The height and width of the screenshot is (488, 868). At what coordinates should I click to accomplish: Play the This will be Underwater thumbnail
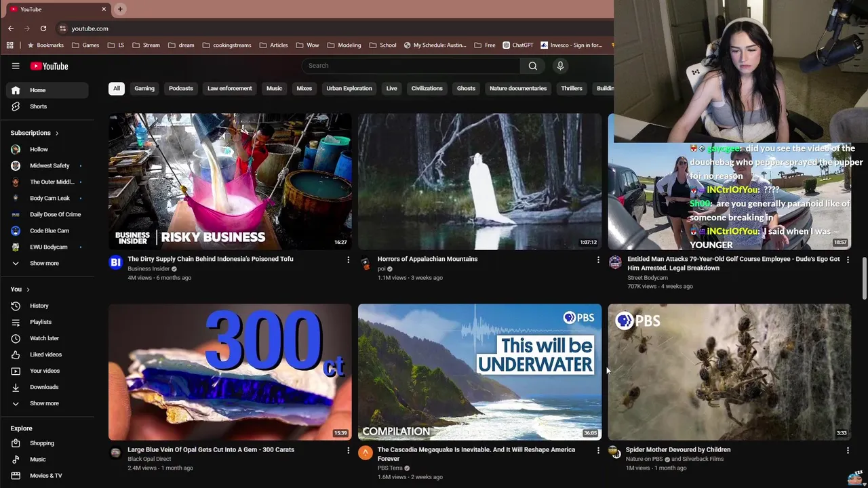pyautogui.click(x=479, y=372)
